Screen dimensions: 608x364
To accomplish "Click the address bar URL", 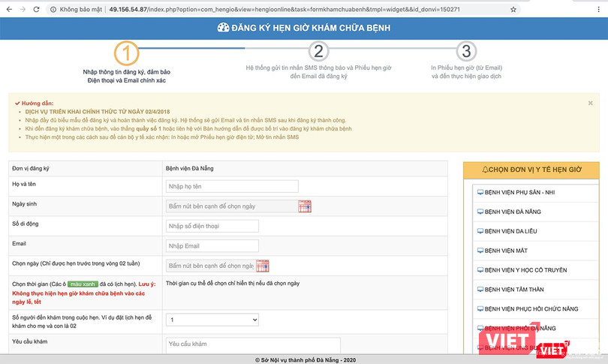I will pos(284,10).
